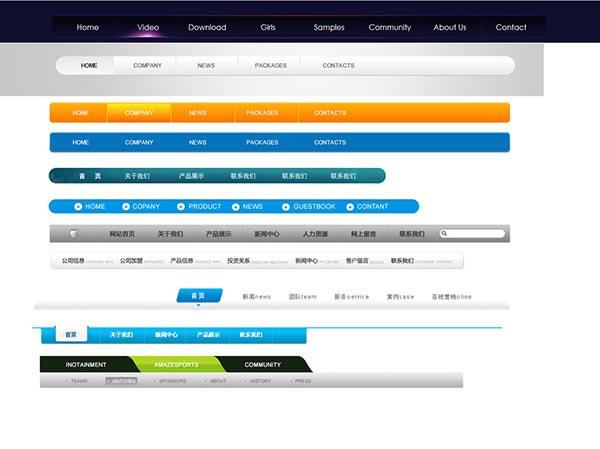The image size is (600, 449).
Task: Select the round bullet before NEWS
Action: (236, 207)
